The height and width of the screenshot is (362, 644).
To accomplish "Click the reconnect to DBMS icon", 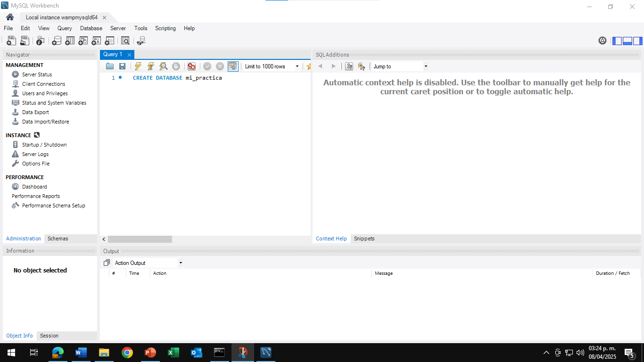I will 141,41.
